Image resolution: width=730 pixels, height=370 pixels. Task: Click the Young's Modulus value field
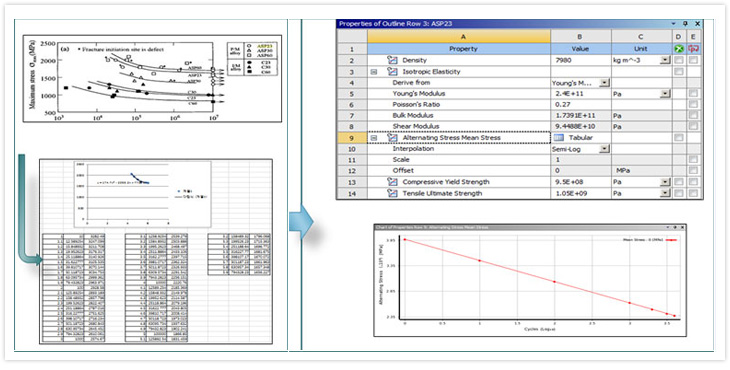581,94
